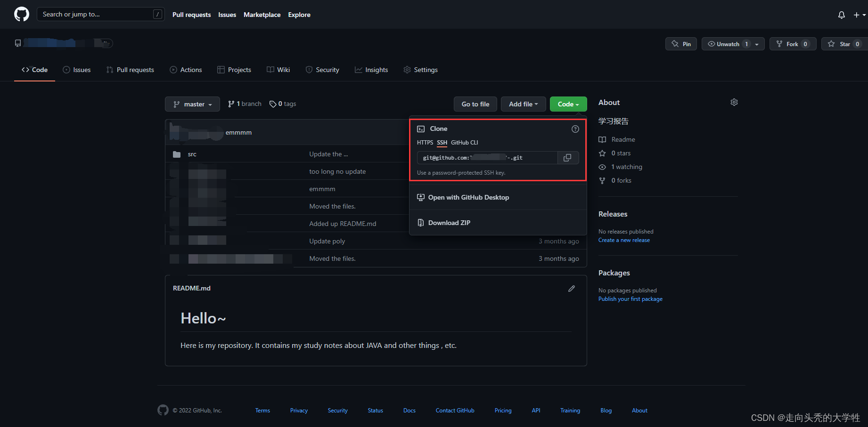
Task: Open the Insights tab
Action: tap(371, 70)
